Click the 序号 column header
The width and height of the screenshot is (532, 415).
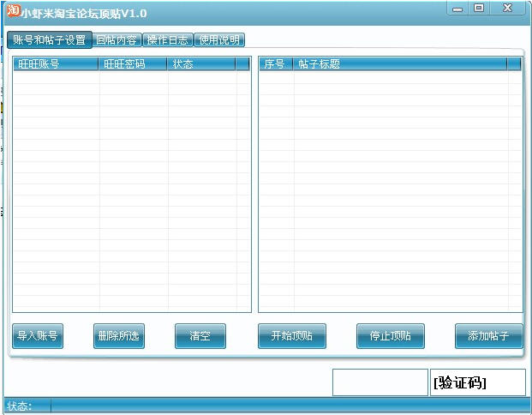click(x=276, y=63)
